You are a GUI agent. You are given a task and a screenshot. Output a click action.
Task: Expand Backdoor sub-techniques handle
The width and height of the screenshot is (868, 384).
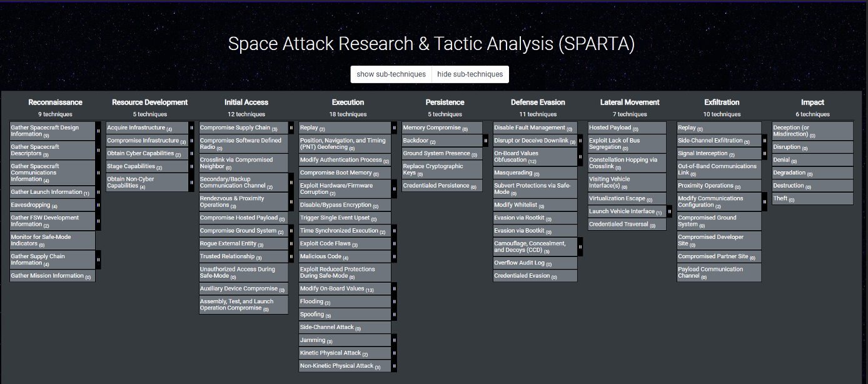485,141
